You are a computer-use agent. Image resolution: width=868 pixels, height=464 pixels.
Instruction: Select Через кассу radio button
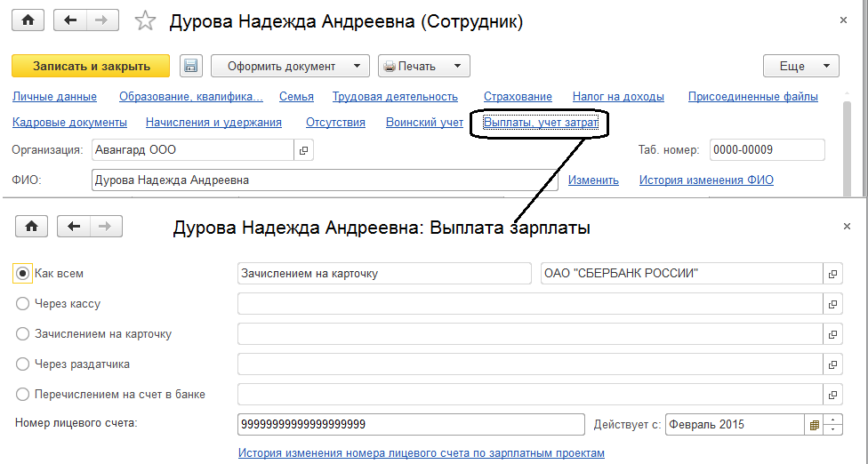point(22,304)
